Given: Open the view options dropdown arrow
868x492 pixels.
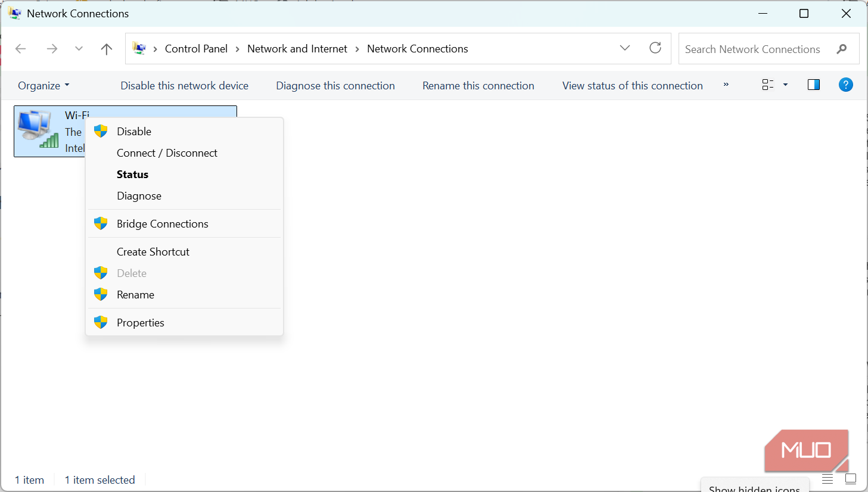Looking at the screenshot, I should [x=785, y=85].
